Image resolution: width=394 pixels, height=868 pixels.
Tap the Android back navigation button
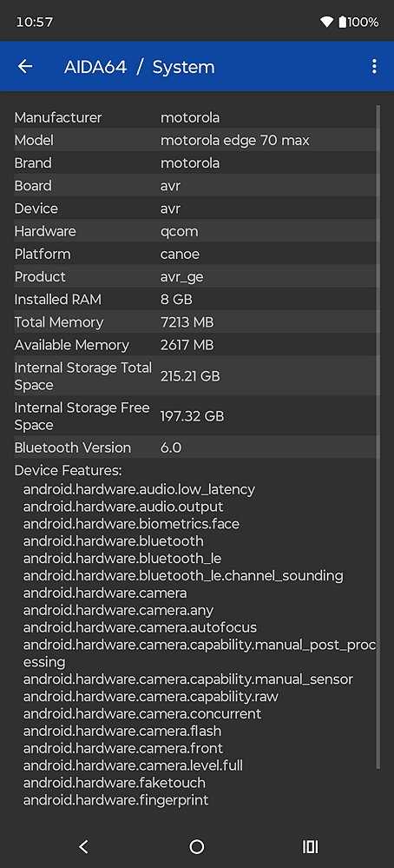pos(83,846)
